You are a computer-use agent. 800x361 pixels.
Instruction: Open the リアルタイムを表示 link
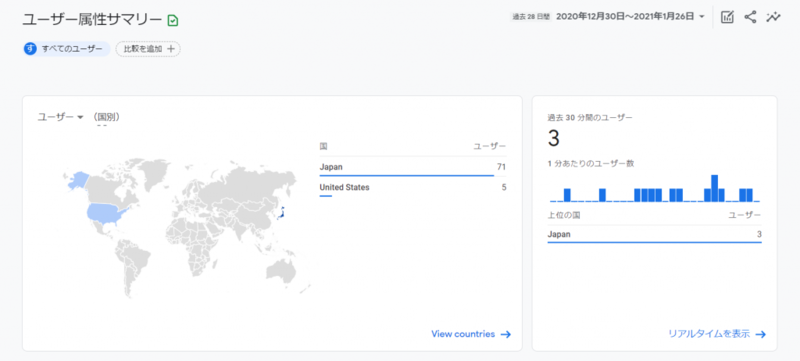tap(709, 334)
